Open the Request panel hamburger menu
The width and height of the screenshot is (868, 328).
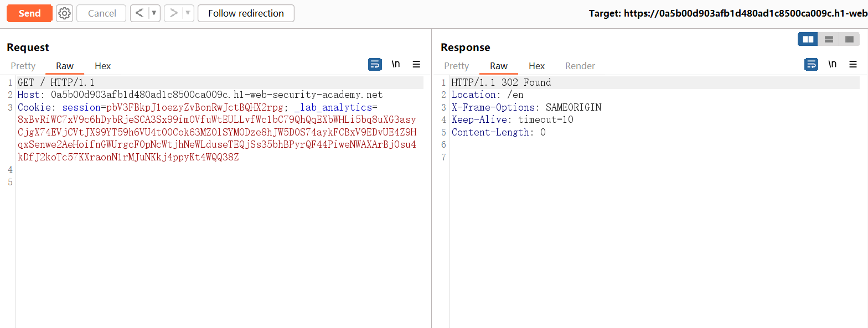click(x=416, y=65)
